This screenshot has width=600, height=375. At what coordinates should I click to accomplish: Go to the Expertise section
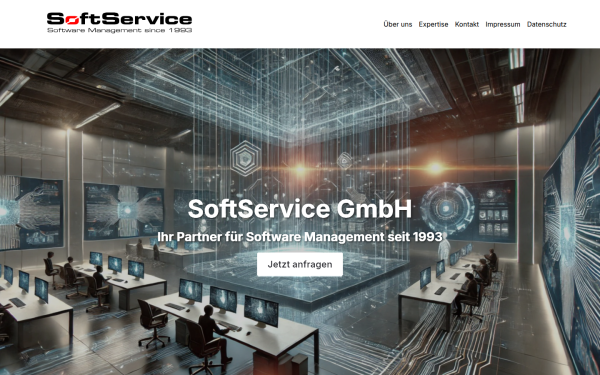point(433,24)
